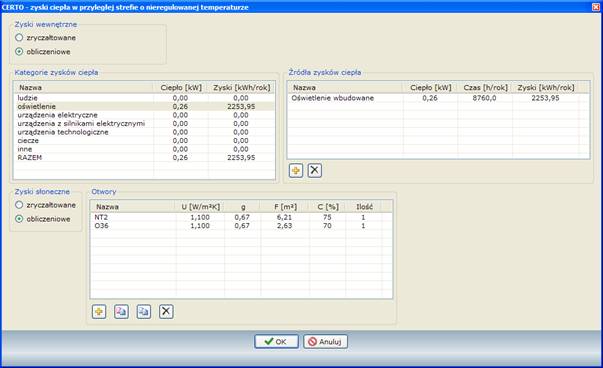Screen dimensions: 603x368
Task: Click 2253,95 in the RAZEM row
Action: [x=241, y=157]
